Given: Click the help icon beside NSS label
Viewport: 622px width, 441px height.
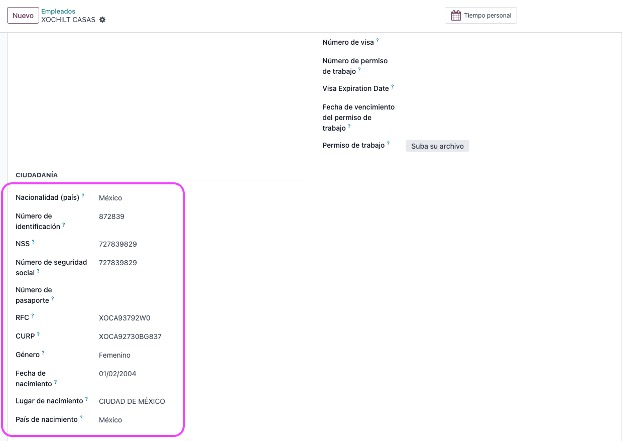Looking at the screenshot, I should pos(33,242).
